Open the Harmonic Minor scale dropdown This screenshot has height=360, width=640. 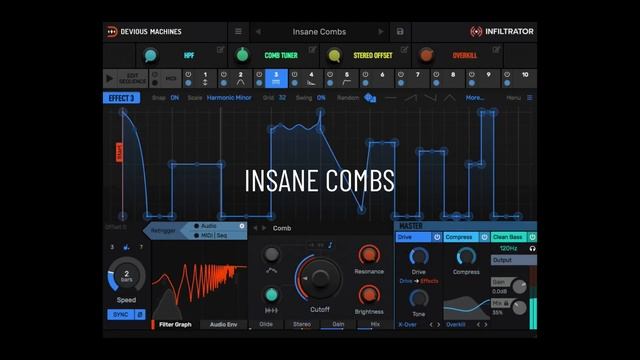tap(229, 98)
